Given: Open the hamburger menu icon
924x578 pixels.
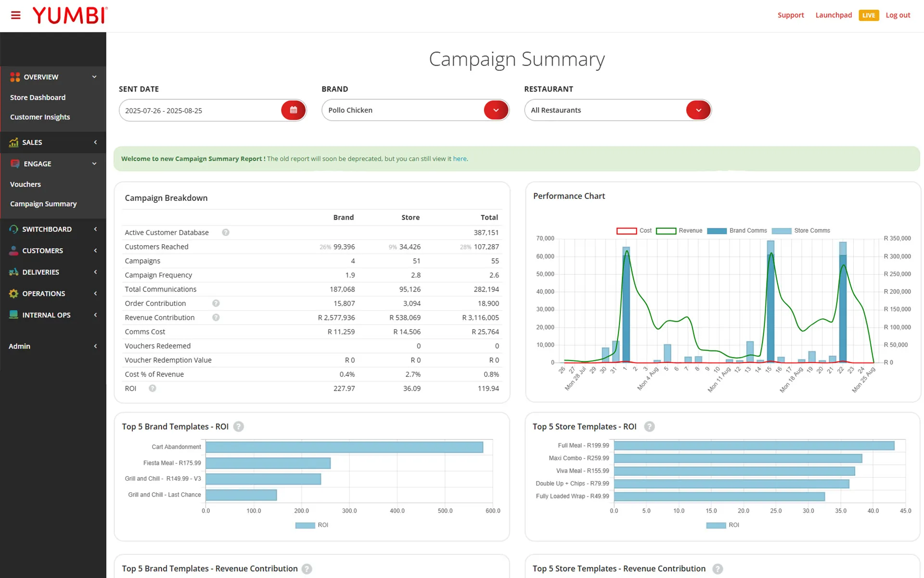Looking at the screenshot, I should coord(16,15).
